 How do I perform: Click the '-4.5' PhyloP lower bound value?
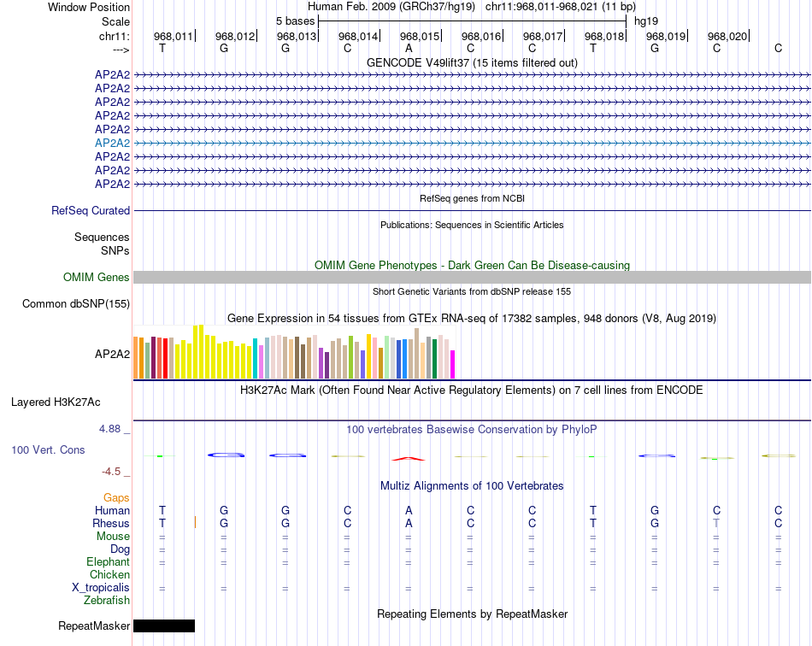pos(111,472)
